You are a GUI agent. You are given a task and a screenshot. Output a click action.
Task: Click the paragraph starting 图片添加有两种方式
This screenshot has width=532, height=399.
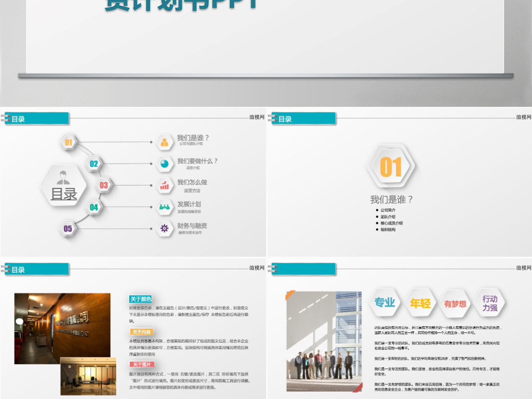click(x=190, y=380)
